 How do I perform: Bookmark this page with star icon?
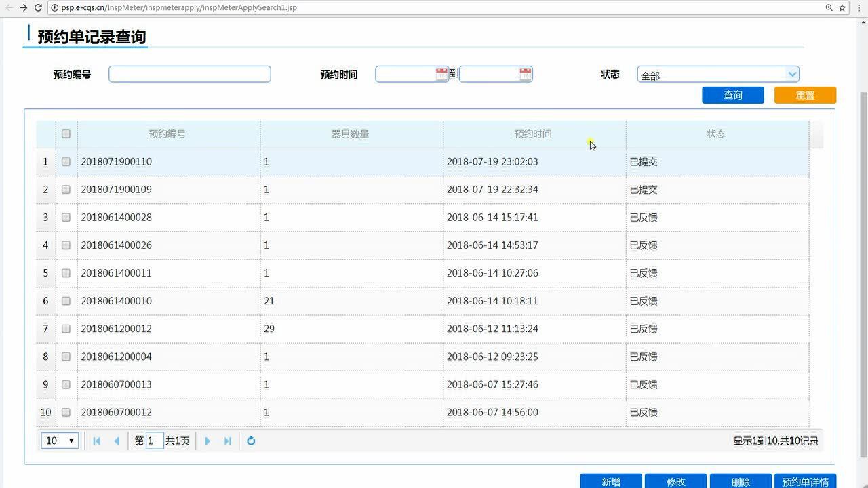tap(842, 7)
